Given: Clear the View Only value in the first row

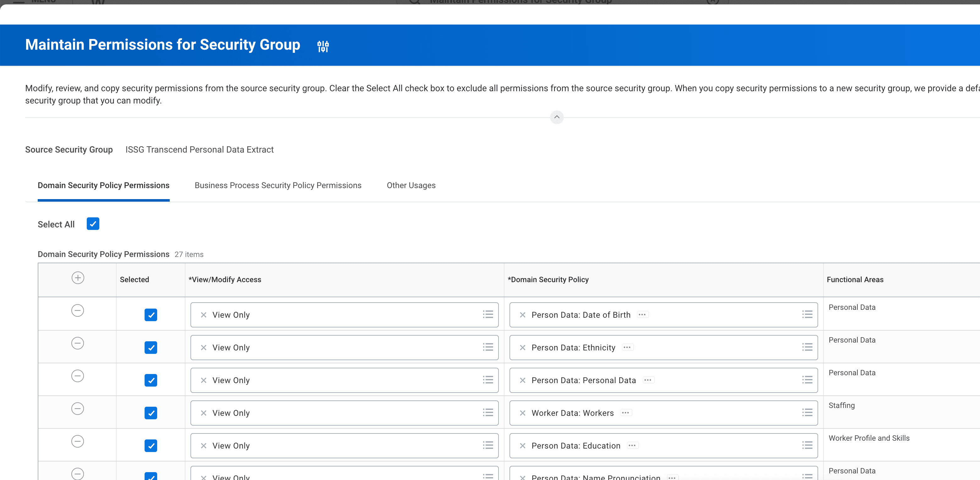Looking at the screenshot, I should pos(204,315).
